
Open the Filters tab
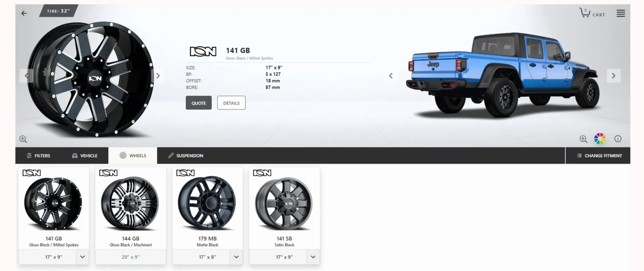tap(38, 156)
